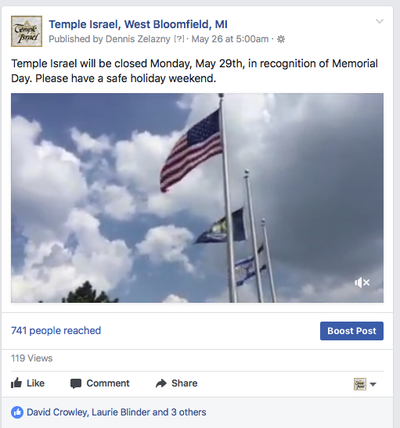The width and height of the screenshot is (400, 428).
Task: Open the post-as page selector dropdown
Action: (x=373, y=384)
